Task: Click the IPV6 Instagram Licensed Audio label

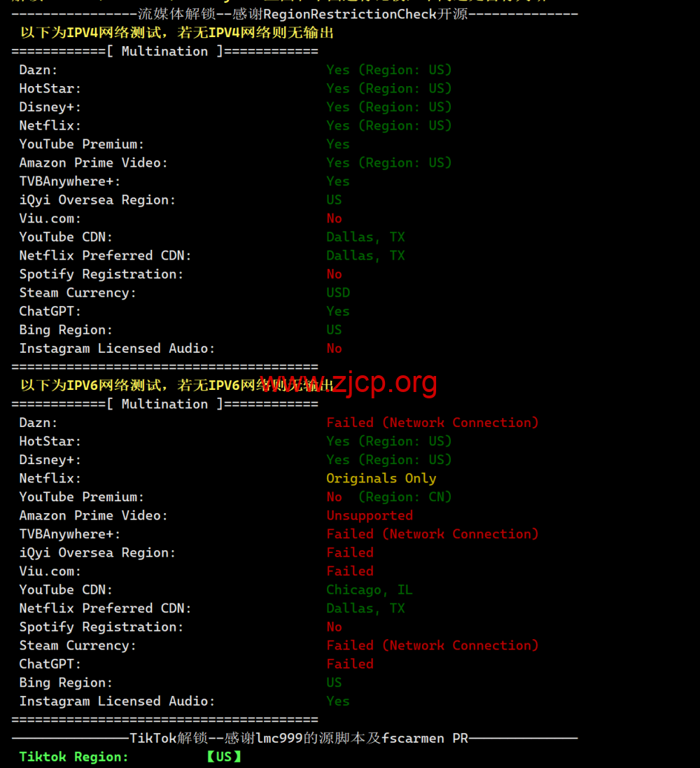Action: tap(117, 701)
